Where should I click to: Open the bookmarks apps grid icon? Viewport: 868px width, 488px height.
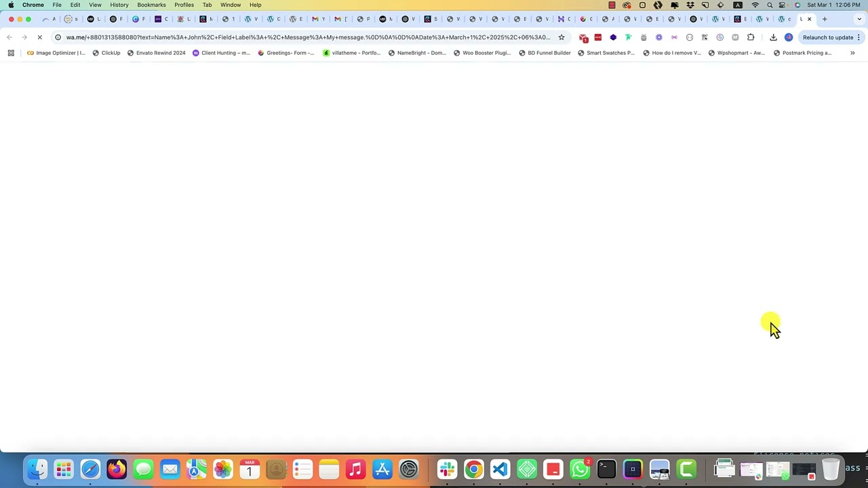[x=11, y=53]
